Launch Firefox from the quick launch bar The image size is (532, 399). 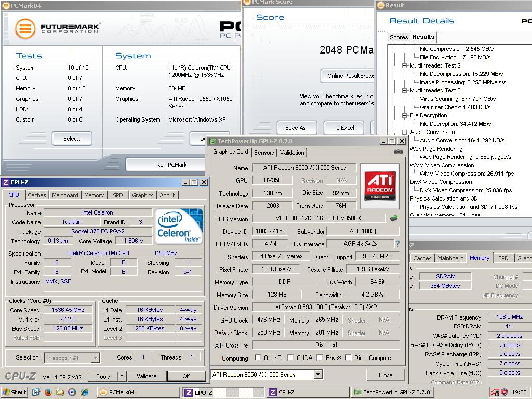48,392
